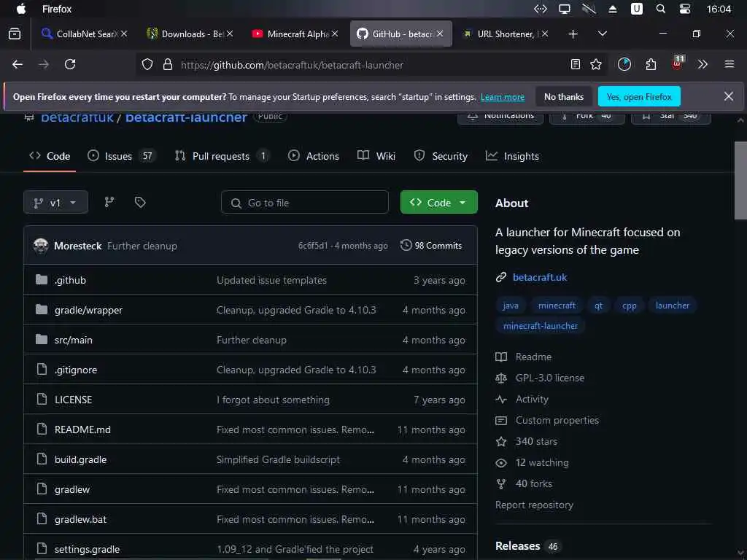The height and width of the screenshot is (560, 747).
Task: Select the qt topic tag
Action: [598, 306]
